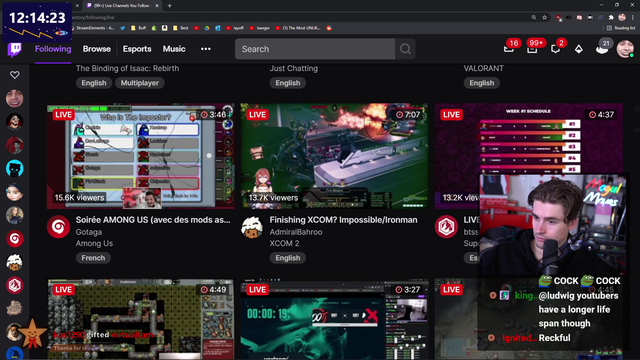Open The Binding of Isaac: Rebirth category
640x360 pixels.
pos(127,68)
